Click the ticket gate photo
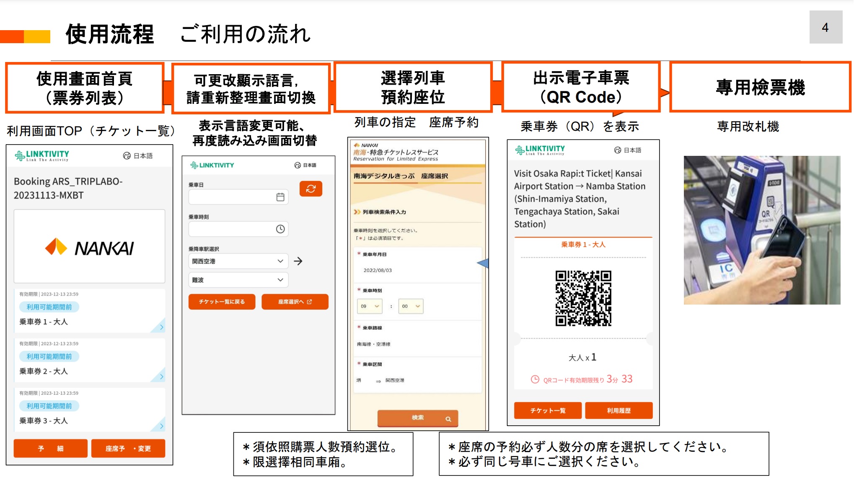854x504 pixels. 762,230
